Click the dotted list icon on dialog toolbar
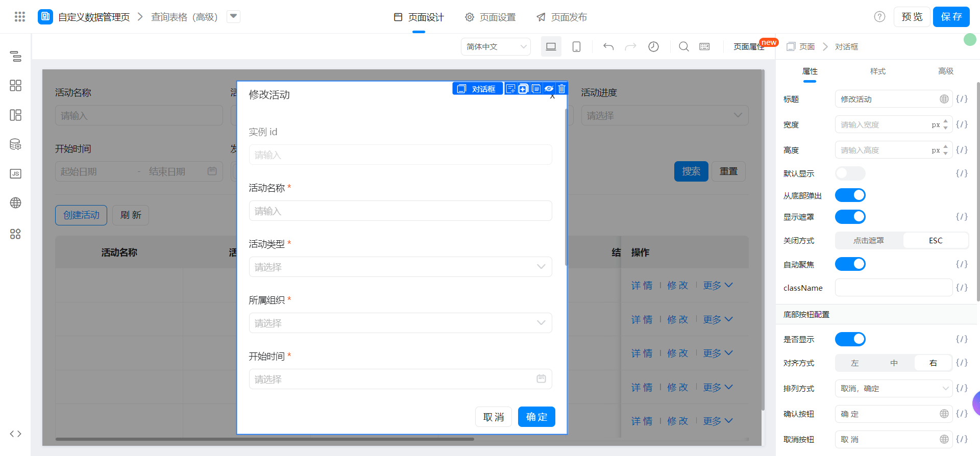The image size is (980, 456). (x=536, y=89)
